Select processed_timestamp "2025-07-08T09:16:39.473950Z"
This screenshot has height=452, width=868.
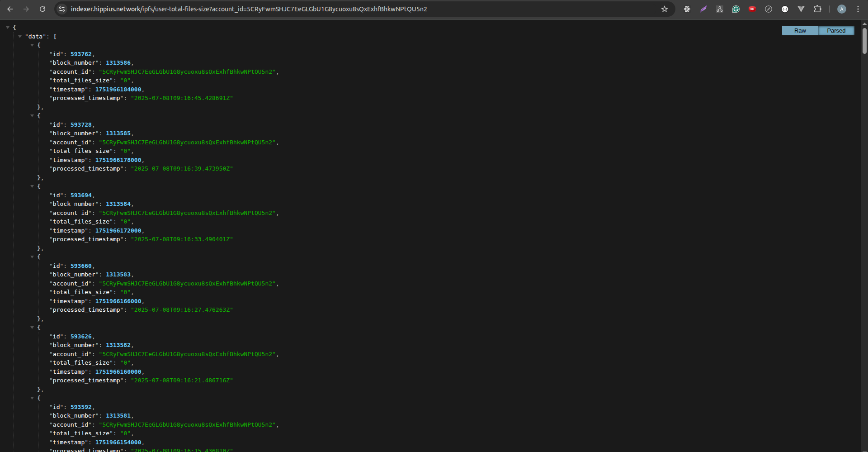click(182, 169)
